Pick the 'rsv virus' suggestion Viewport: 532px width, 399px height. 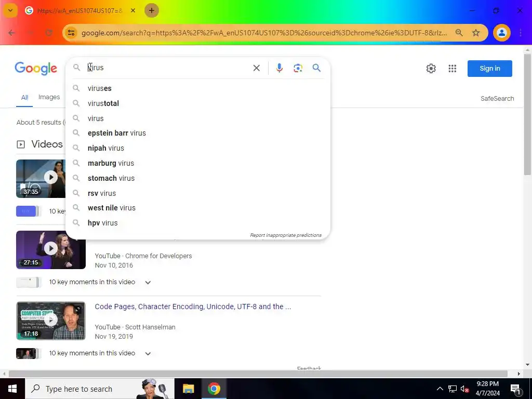pyautogui.click(x=198, y=193)
